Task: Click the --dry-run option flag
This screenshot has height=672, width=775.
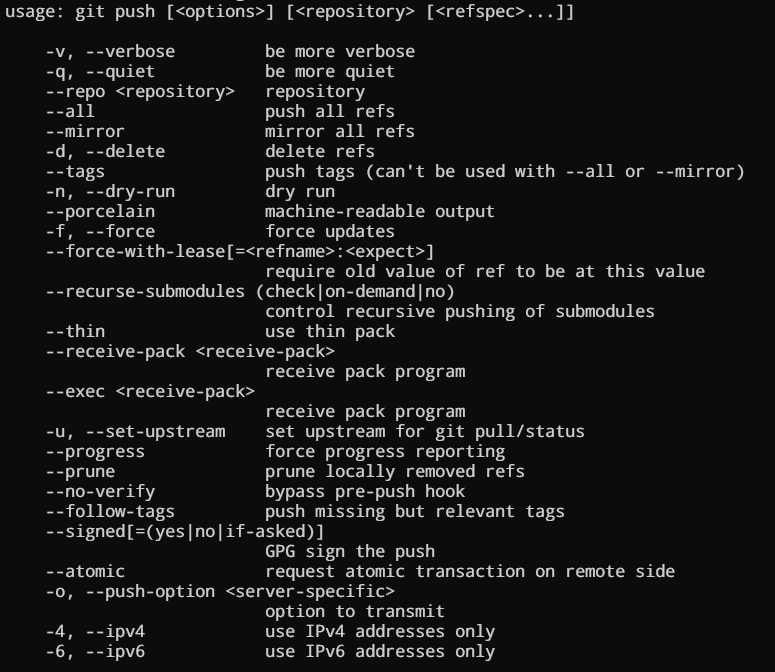Action: tap(110, 192)
